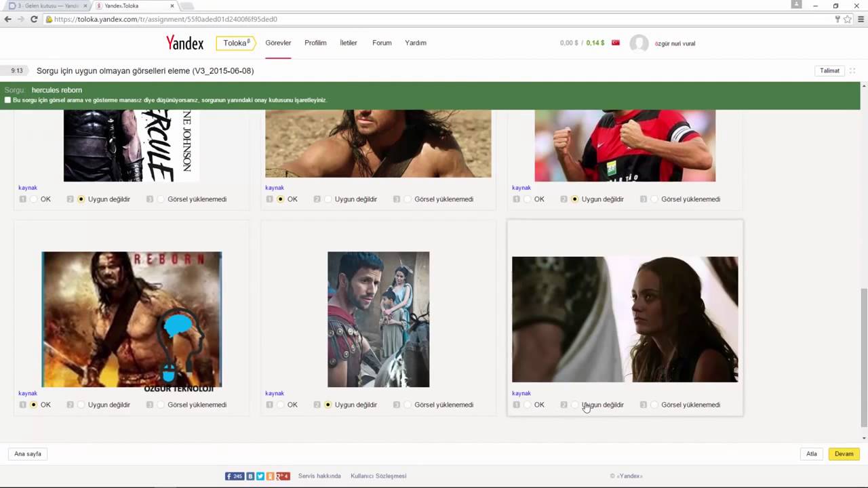Open Servis hakkında footer link
Image resolution: width=868 pixels, height=488 pixels.
pyautogui.click(x=319, y=476)
